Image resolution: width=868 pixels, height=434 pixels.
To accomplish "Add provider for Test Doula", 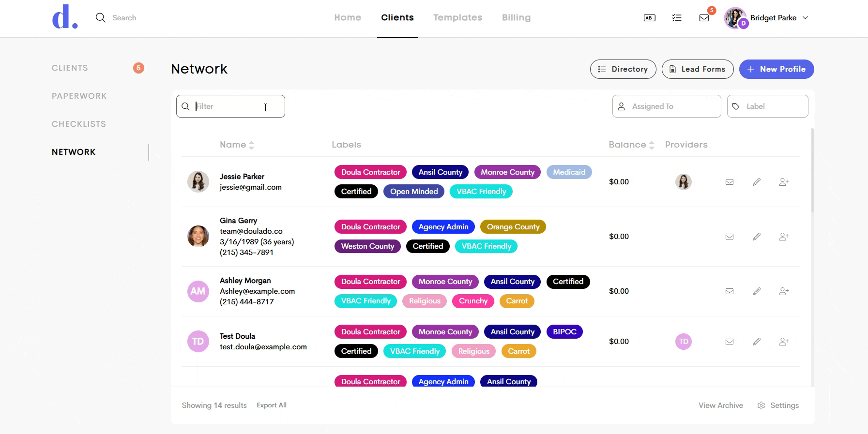I will tap(784, 342).
